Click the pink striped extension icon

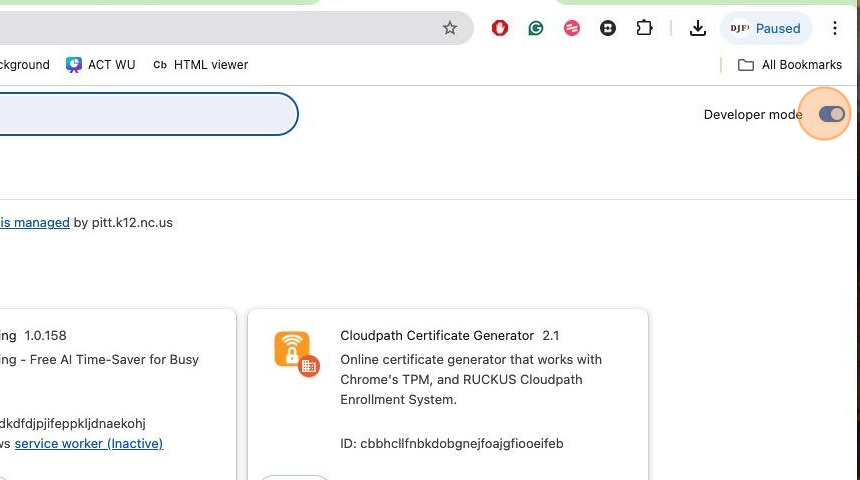(x=572, y=28)
